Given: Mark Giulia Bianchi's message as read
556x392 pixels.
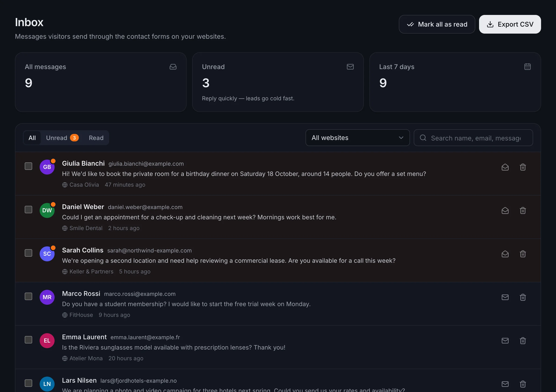Looking at the screenshot, I should pos(505,167).
